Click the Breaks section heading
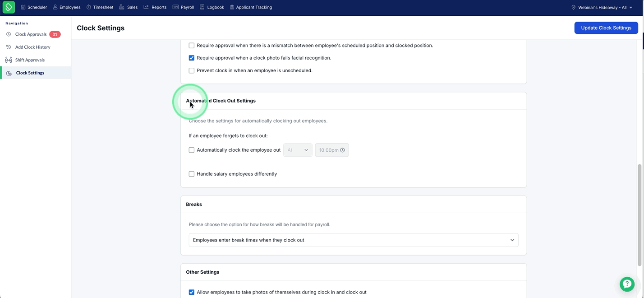 coord(194,205)
